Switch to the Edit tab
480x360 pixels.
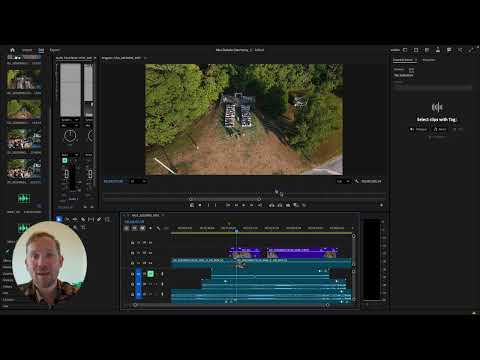(x=41, y=50)
